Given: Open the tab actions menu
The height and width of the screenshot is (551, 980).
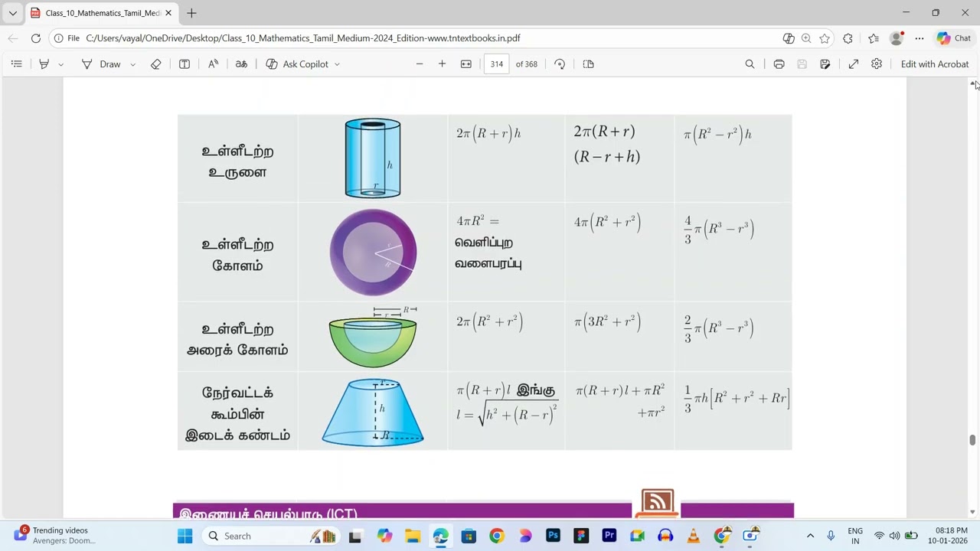Looking at the screenshot, I should 12,13.
